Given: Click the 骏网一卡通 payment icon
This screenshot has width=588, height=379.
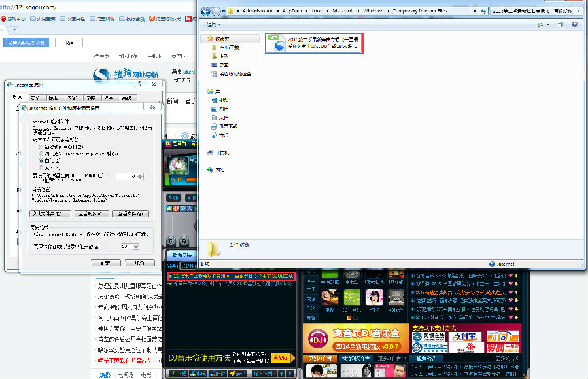Looking at the screenshot, I should (x=503, y=347).
